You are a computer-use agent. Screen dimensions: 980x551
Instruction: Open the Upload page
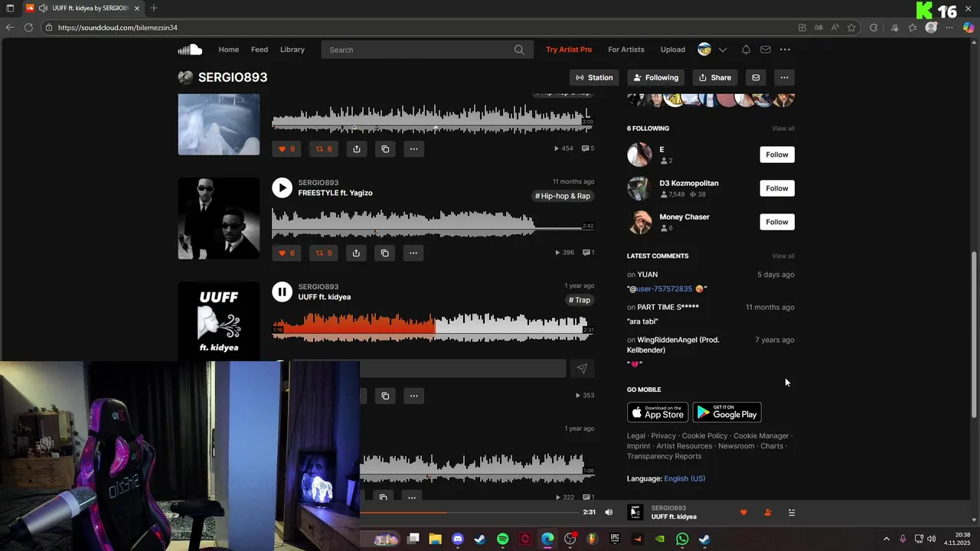pos(673,50)
